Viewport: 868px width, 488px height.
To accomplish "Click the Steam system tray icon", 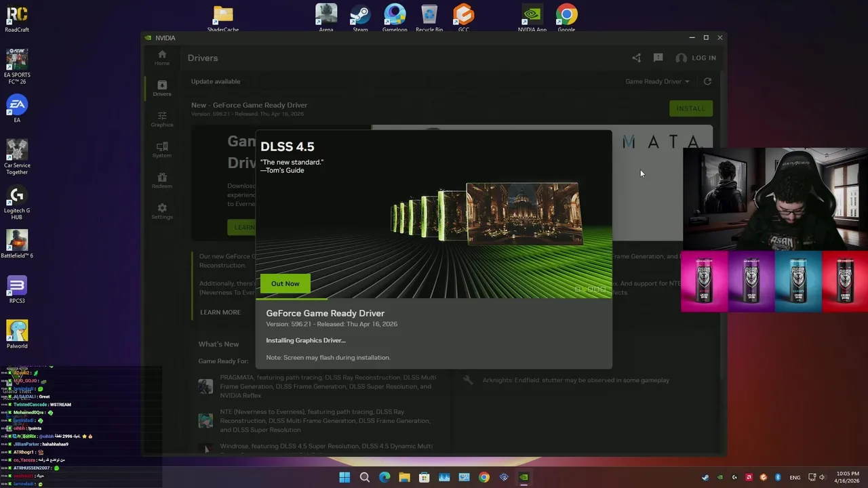I will (x=705, y=477).
